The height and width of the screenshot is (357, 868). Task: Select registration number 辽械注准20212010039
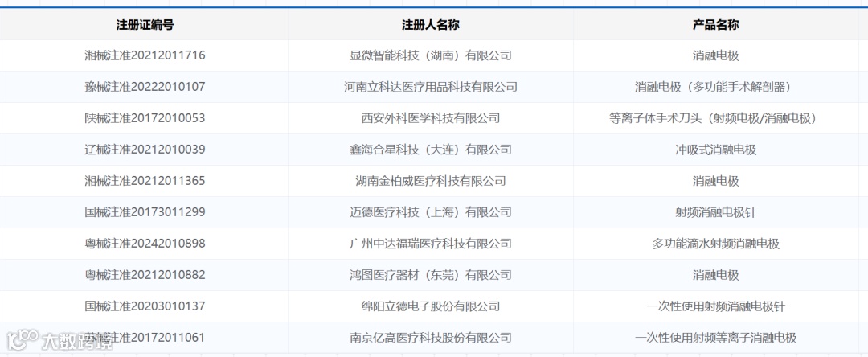[x=145, y=150]
